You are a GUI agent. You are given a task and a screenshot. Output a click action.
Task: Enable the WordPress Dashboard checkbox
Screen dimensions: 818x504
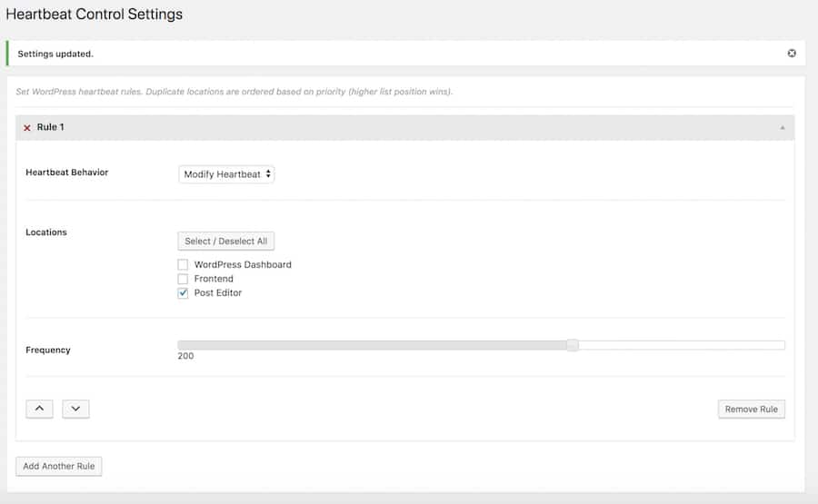pyautogui.click(x=183, y=264)
